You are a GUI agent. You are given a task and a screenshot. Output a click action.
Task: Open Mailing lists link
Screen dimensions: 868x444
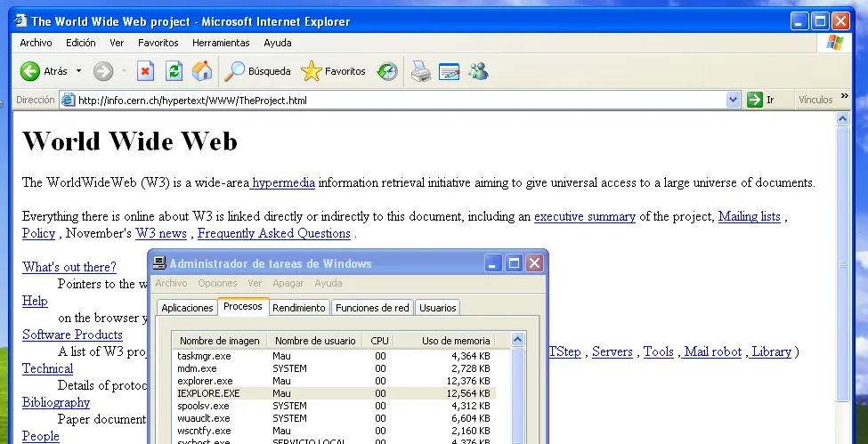(749, 216)
